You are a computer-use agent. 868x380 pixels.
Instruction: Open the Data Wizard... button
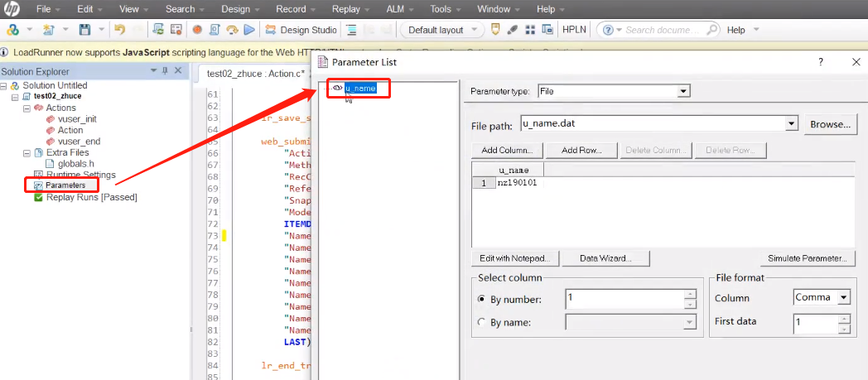pyautogui.click(x=605, y=258)
